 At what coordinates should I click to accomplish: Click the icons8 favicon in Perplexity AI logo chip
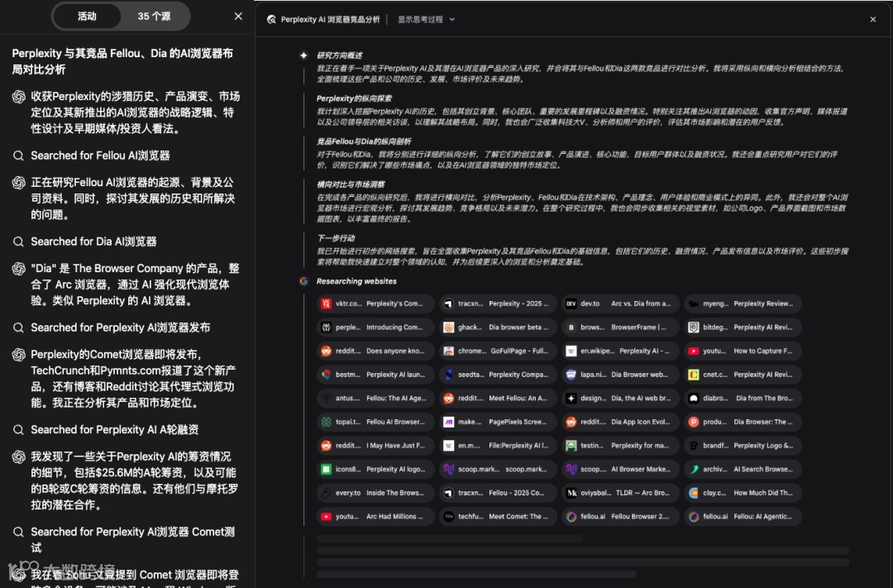326,469
